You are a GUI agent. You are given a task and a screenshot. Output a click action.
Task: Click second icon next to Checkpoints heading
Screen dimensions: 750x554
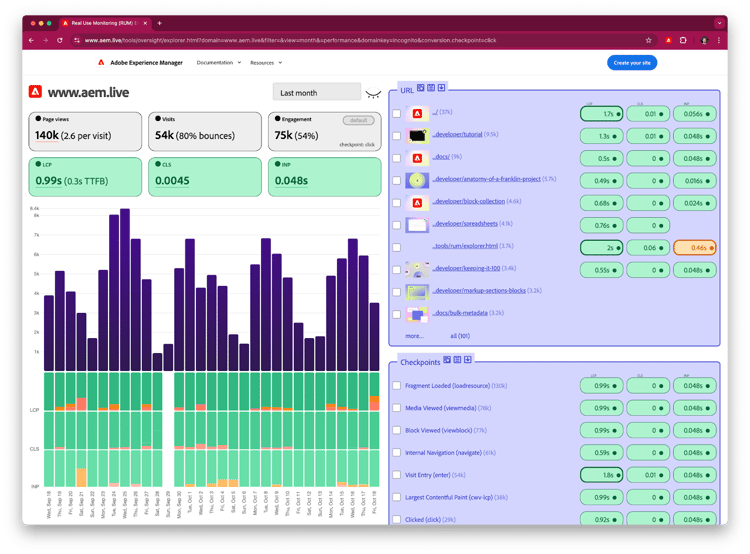457,359
